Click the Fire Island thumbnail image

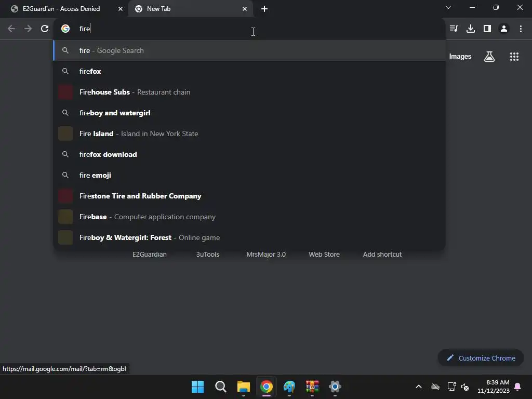pos(65,134)
